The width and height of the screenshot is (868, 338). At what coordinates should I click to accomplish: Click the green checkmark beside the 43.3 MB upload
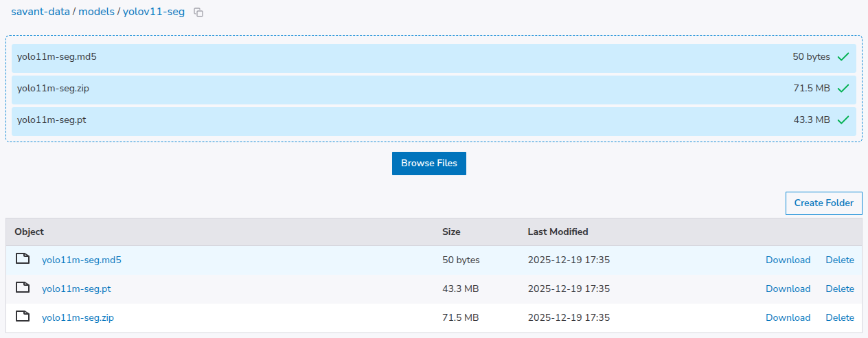(843, 120)
